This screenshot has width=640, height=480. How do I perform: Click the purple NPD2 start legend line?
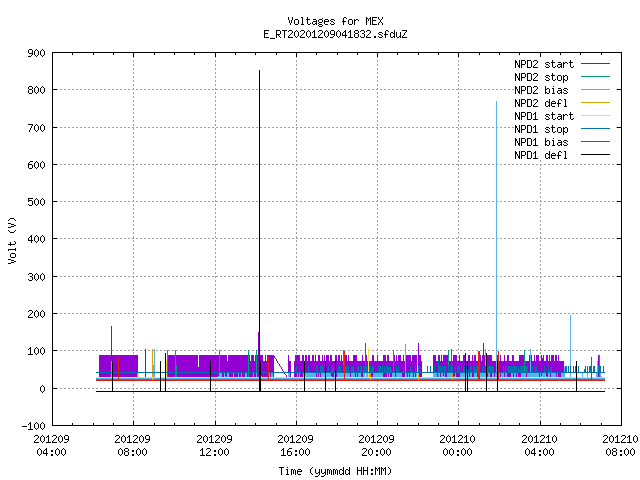pos(596,64)
